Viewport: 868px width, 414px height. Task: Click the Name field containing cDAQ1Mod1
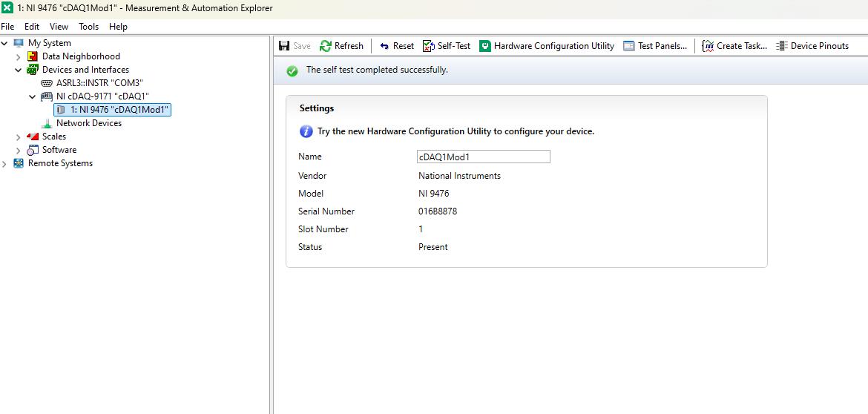(484, 157)
